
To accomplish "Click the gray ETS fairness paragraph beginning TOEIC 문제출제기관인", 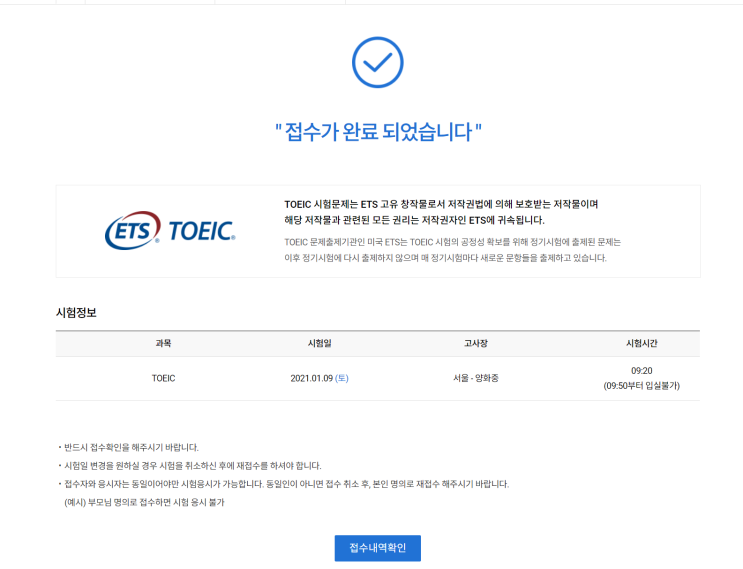I will coord(453,250).
